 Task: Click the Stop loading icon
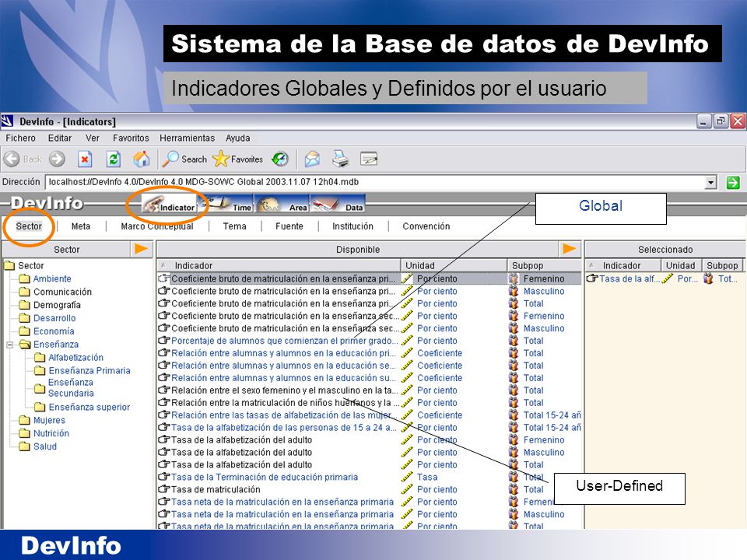pos(85,159)
